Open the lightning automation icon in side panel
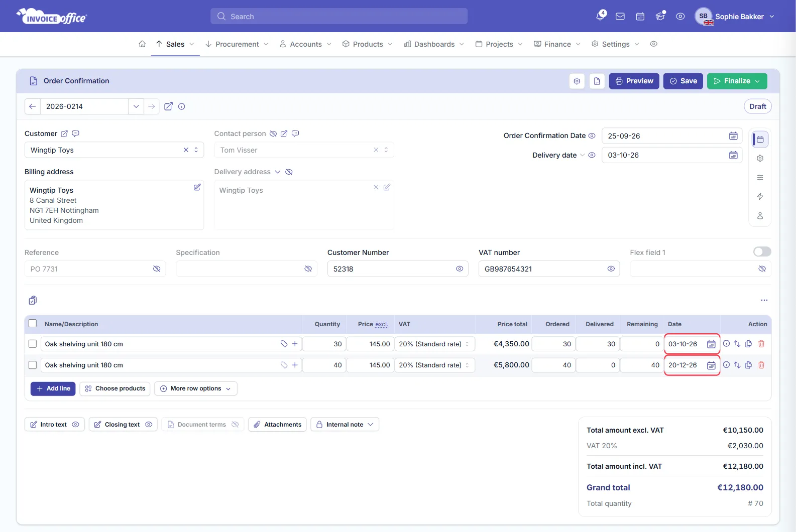This screenshot has height=532, width=796. (x=760, y=196)
